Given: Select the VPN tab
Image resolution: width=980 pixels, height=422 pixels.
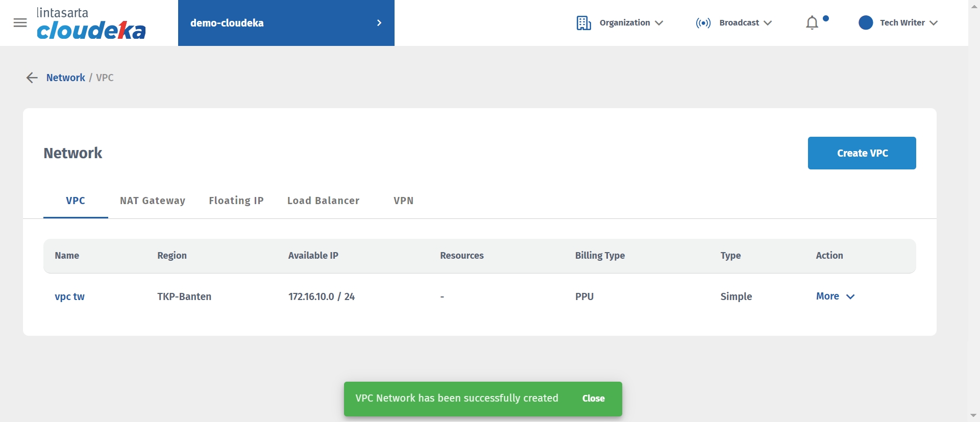Looking at the screenshot, I should 403,201.
